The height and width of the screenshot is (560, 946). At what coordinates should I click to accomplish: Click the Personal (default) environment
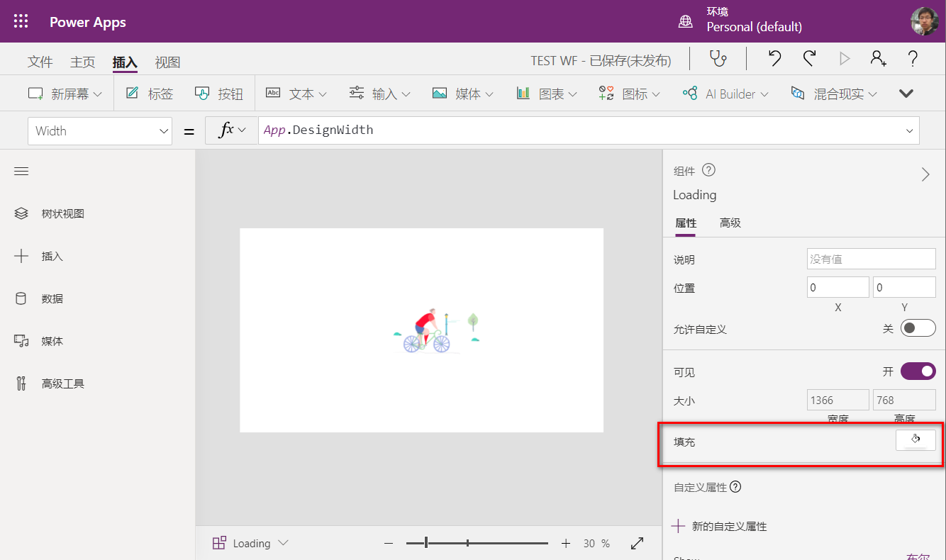(x=755, y=27)
